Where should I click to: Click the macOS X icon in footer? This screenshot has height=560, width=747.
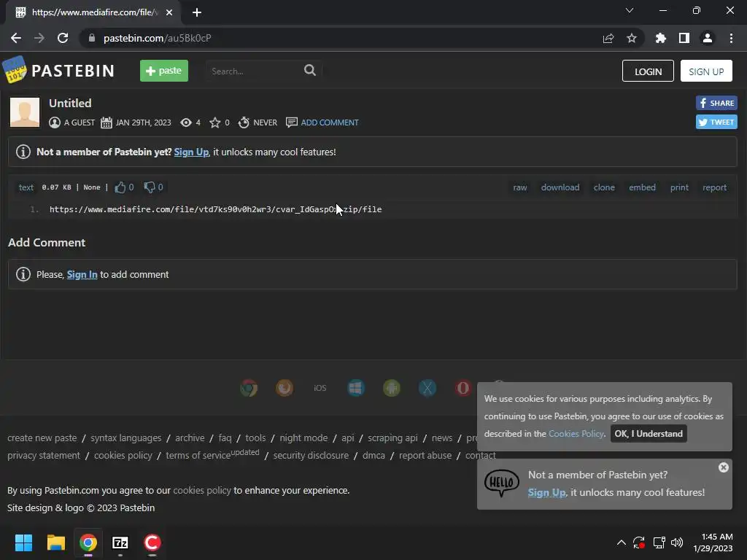(x=427, y=388)
